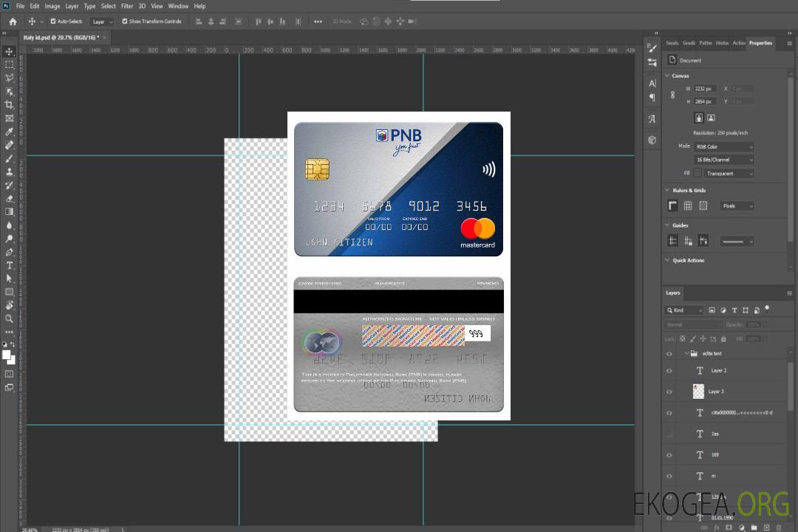The image size is (798, 532).
Task: Toggle Show Transform Controls checkbox
Action: [x=125, y=21]
